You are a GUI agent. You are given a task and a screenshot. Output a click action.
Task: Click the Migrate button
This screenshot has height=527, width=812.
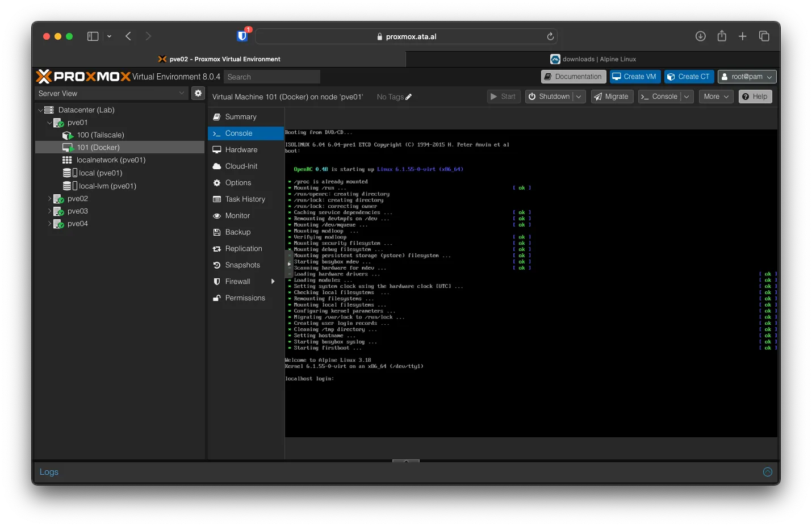(x=612, y=97)
